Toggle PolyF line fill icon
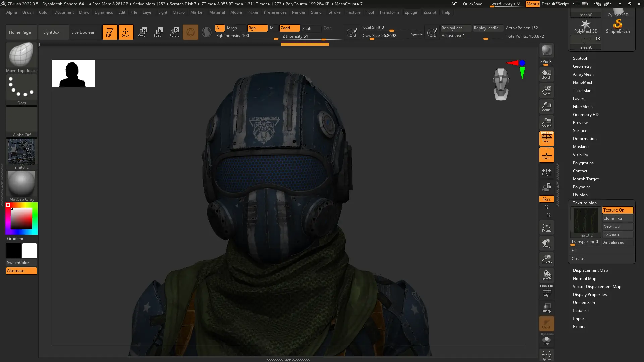Image resolution: width=644 pixels, height=362 pixels. coord(546,291)
